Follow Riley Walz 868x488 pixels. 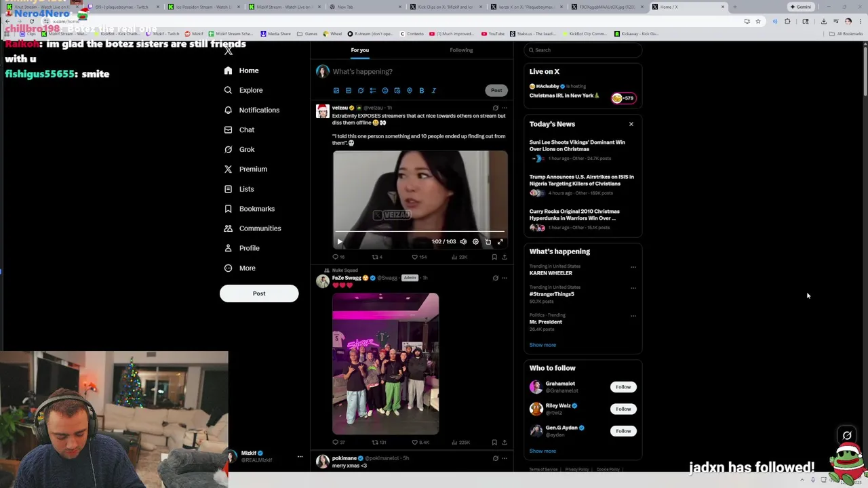623,409
